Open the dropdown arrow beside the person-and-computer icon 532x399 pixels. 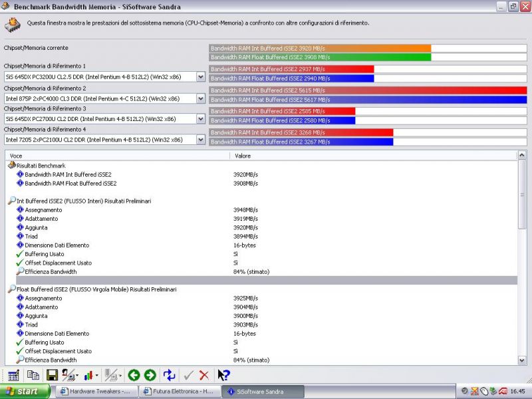77,376
